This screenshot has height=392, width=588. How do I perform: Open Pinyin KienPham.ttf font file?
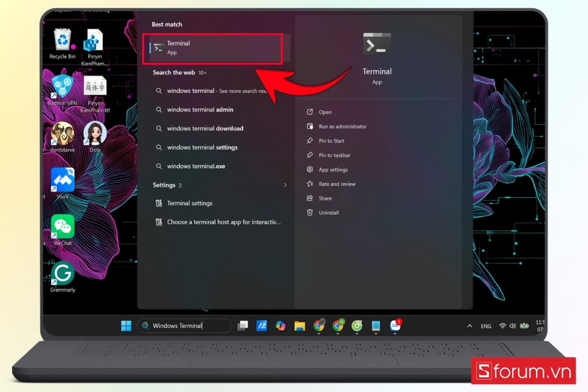click(x=95, y=94)
